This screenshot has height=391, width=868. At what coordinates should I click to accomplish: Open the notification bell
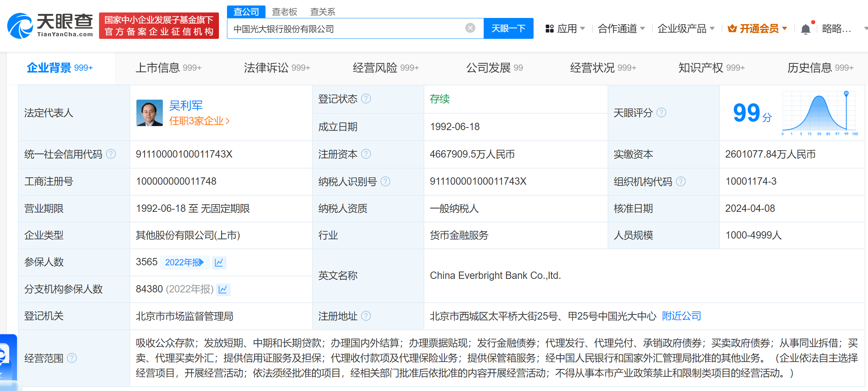(x=806, y=29)
